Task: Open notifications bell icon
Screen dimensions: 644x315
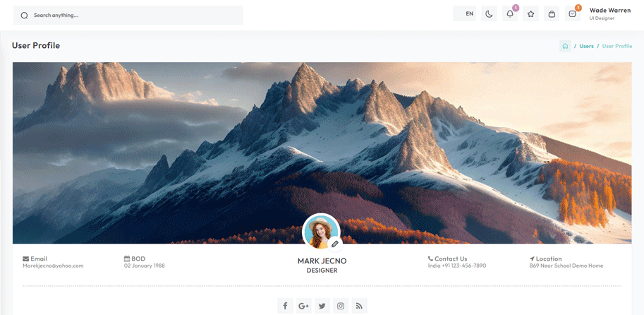Action: coord(510,13)
